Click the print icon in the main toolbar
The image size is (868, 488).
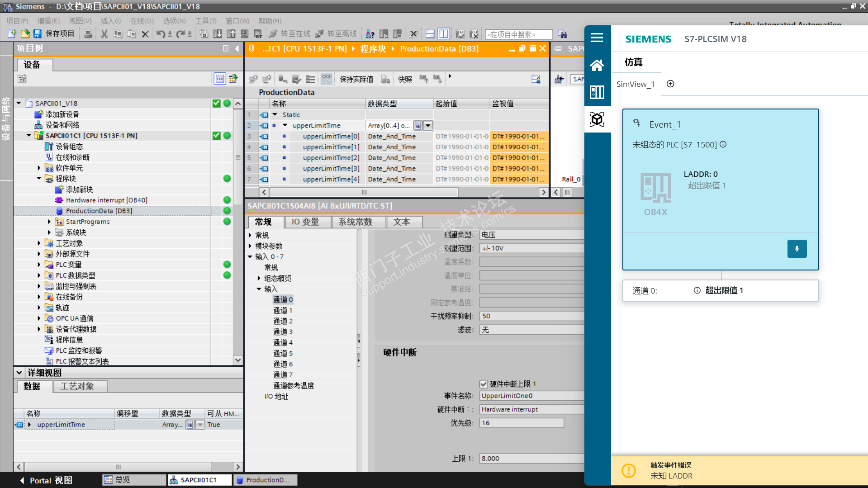coord(88,34)
